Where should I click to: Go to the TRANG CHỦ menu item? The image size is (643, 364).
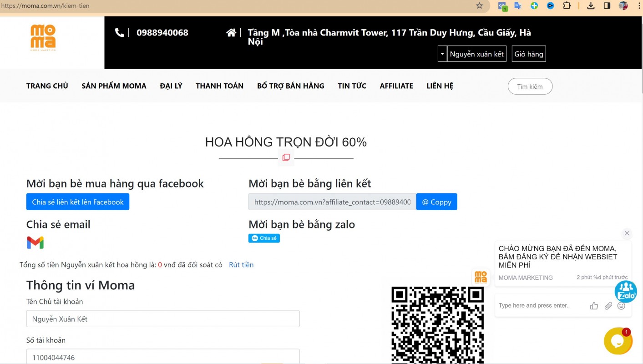(x=47, y=86)
